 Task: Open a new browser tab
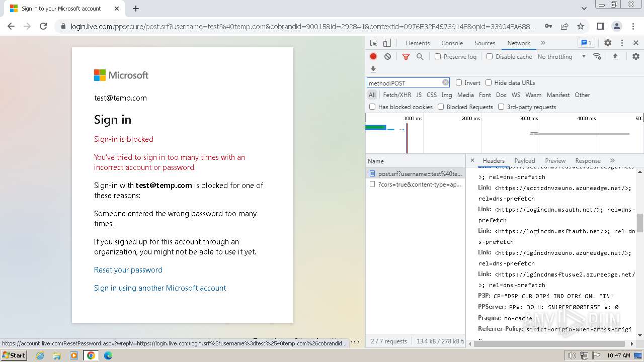136,9
